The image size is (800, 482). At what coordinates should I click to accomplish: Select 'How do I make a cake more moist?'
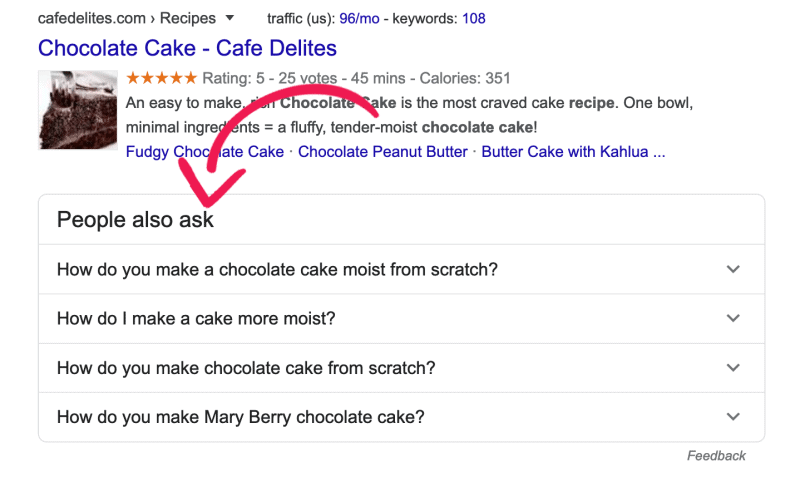(x=196, y=318)
